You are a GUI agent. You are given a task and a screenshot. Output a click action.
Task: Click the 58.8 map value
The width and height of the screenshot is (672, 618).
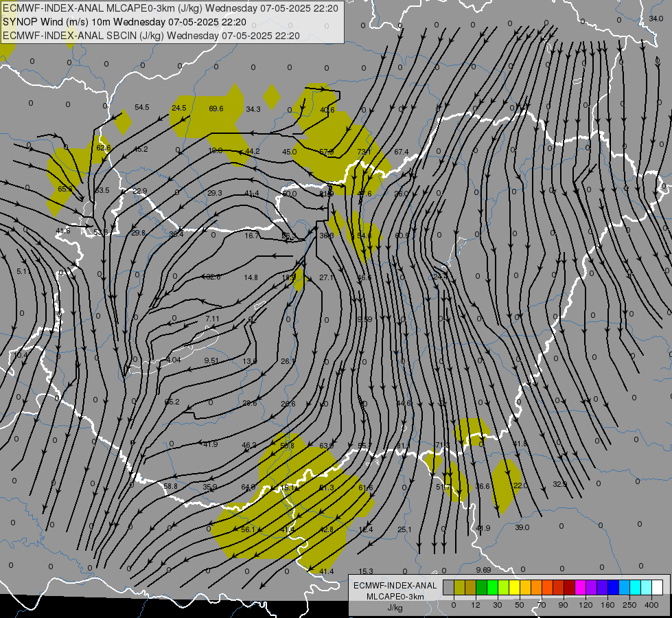point(170,486)
